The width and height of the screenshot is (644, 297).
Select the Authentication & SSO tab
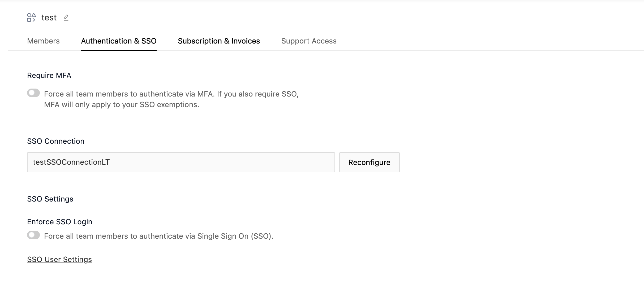(119, 41)
